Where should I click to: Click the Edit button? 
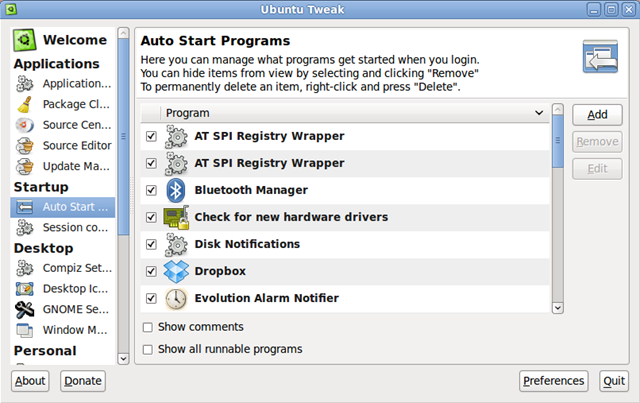click(x=597, y=169)
